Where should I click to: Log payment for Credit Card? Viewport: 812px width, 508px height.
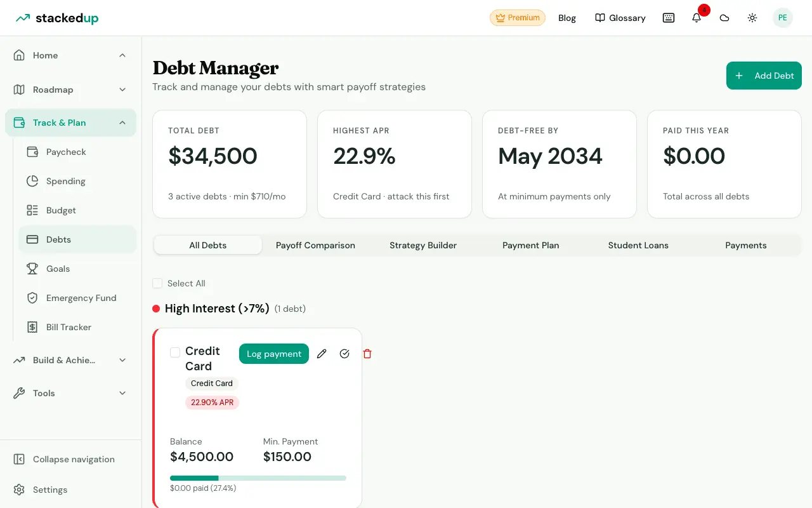(274, 354)
